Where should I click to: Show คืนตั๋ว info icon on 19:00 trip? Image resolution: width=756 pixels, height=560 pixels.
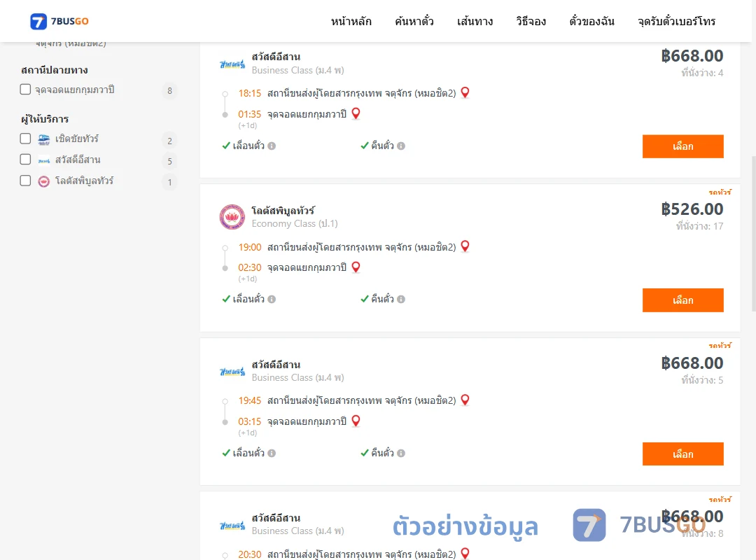[x=401, y=299]
